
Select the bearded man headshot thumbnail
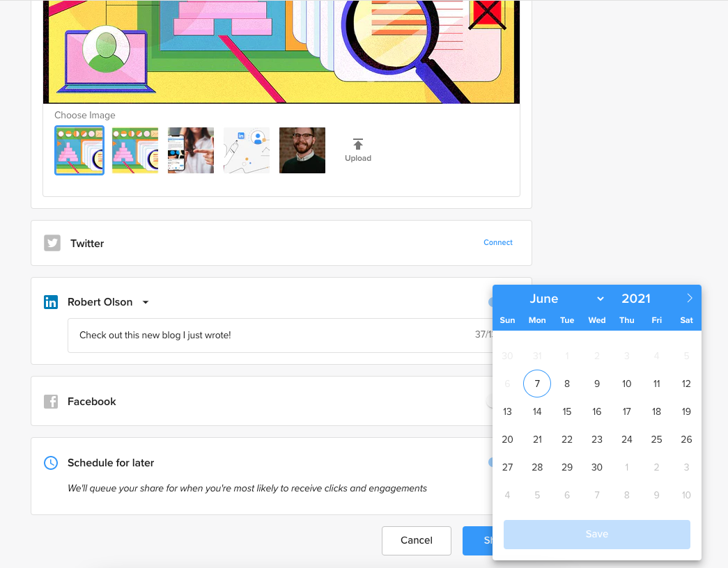click(x=302, y=150)
